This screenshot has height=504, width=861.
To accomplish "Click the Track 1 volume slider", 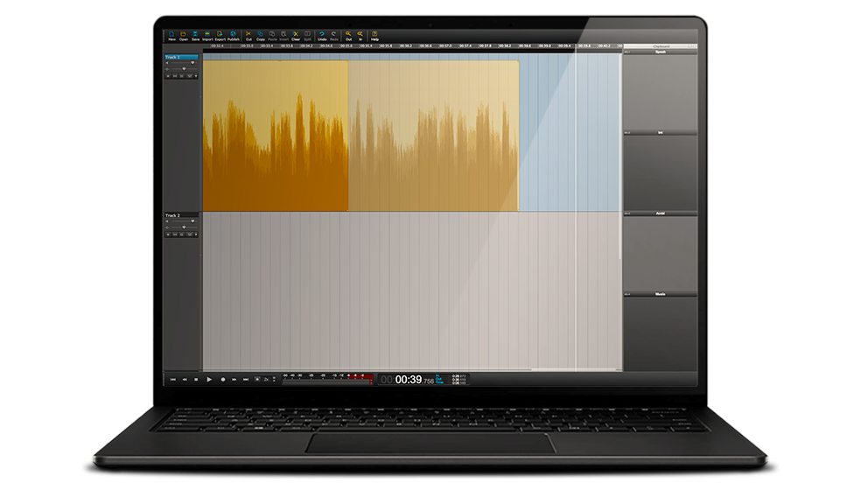I will coord(185,63).
